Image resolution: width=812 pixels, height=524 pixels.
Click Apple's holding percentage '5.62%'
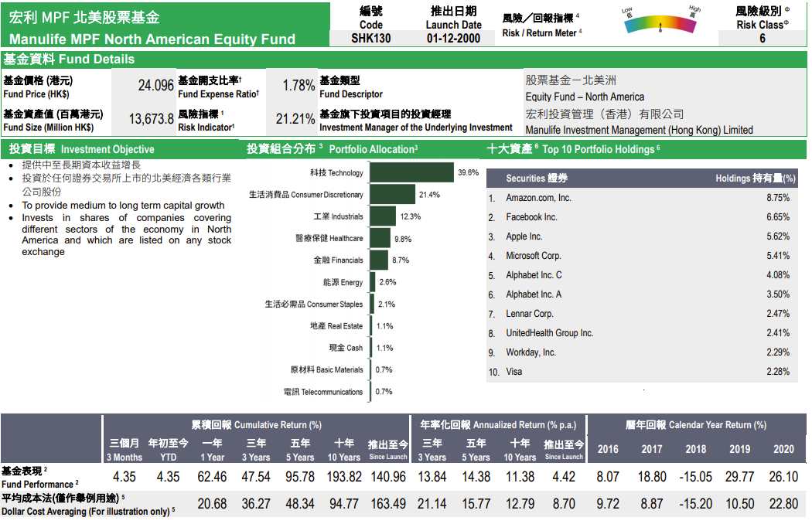tap(778, 236)
